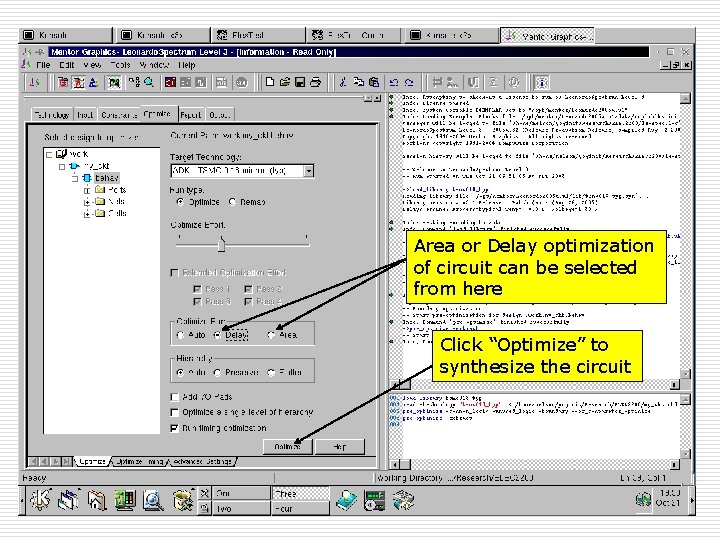Select the Optimize run type radio button
Viewport: 720px width, 540px height.
180,202
